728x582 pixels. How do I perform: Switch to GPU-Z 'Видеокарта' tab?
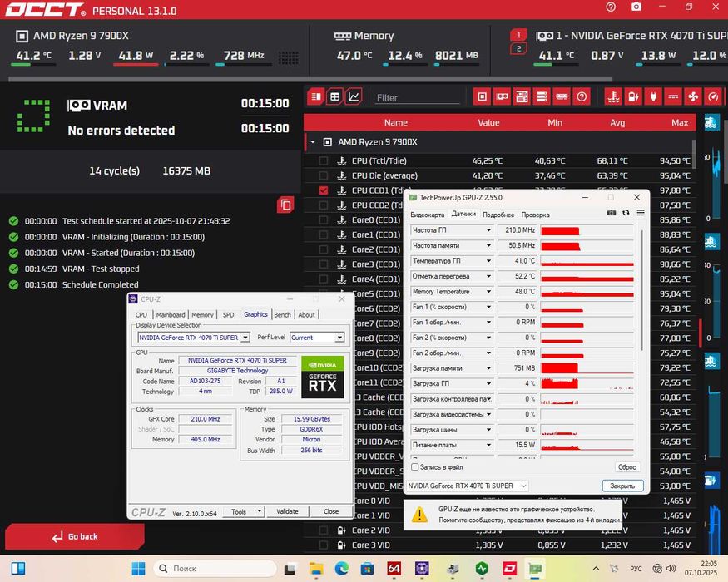tap(427, 215)
